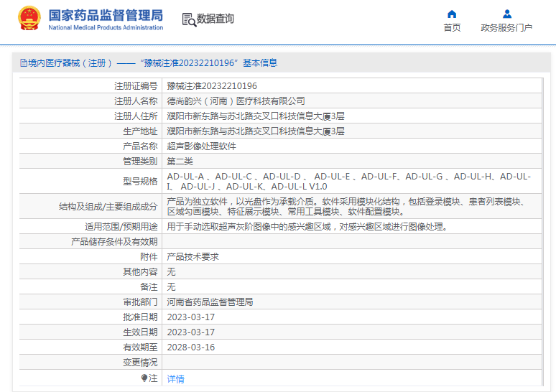The image size is (556, 392).
Task: Click expiry date 2028-03-16
Action: tap(191, 347)
